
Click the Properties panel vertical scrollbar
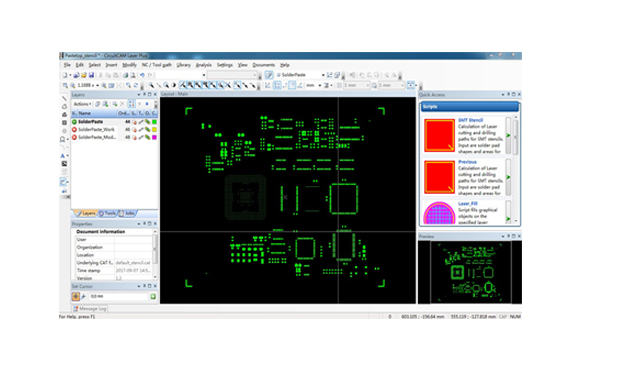tap(155, 255)
